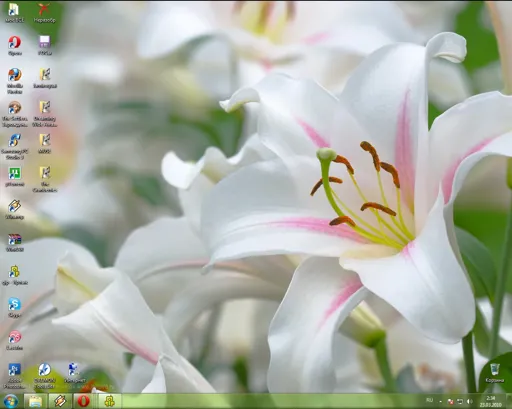The image size is (512, 409).
Task: Select the yellow qip shortcut on the desktop
Action: coord(14,275)
